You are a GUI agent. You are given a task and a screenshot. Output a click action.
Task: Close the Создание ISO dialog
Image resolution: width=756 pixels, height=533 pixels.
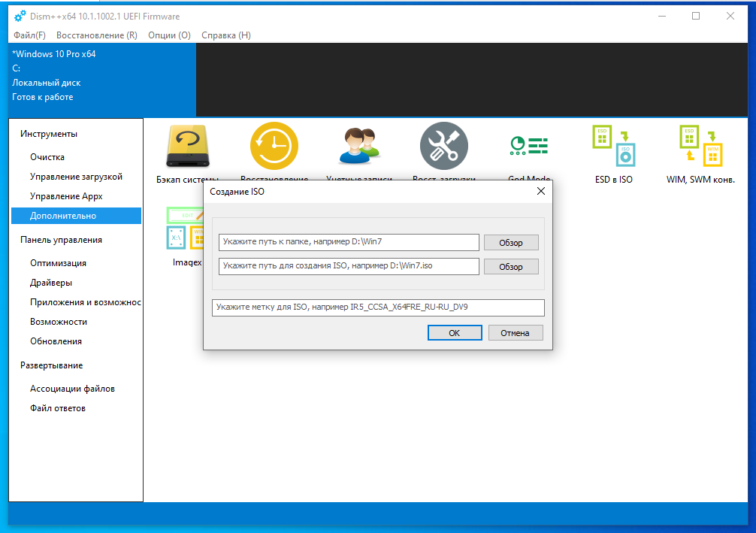click(541, 192)
